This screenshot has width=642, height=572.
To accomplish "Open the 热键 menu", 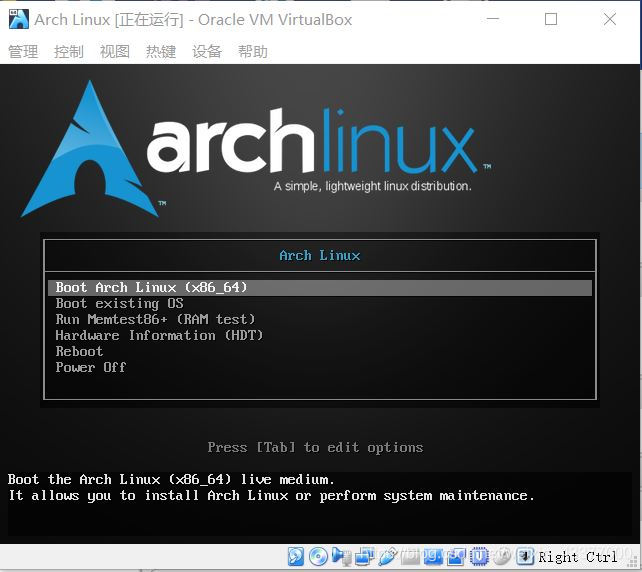I will click(161, 52).
